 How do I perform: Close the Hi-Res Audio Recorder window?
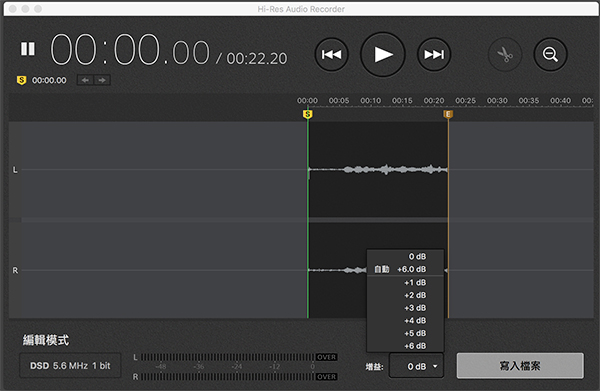tap(13, 9)
